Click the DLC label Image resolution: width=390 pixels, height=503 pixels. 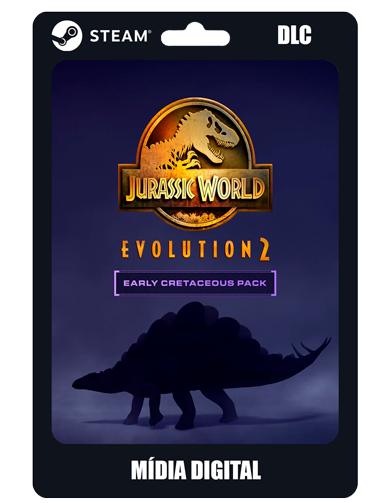(294, 35)
